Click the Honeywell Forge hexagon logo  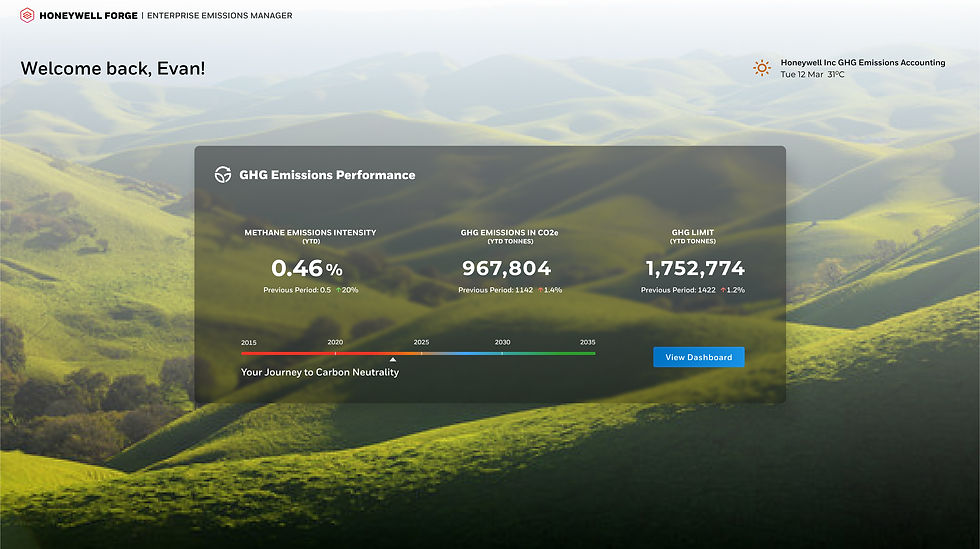coord(27,15)
